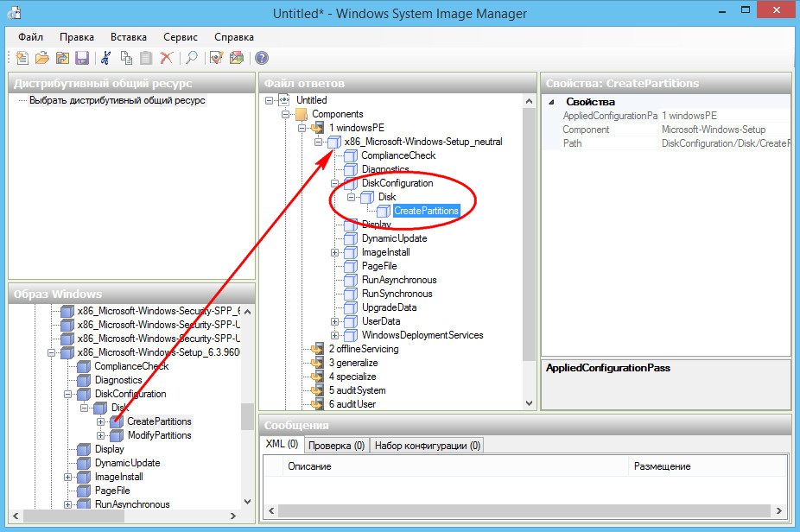Select UpgradeData in the answer file
Viewport: 800px width, 532px height.
(389, 307)
